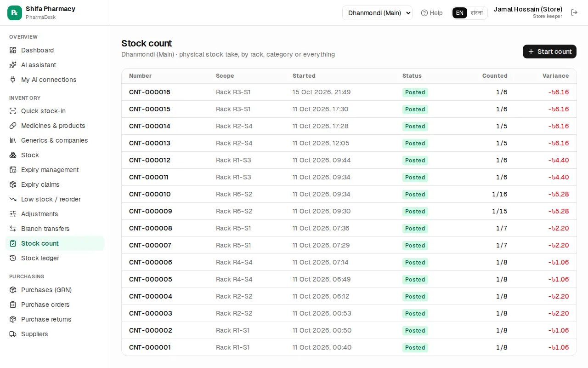
Task: Click the Jamal Hossain (Store) user name
Action: coord(528,9)
